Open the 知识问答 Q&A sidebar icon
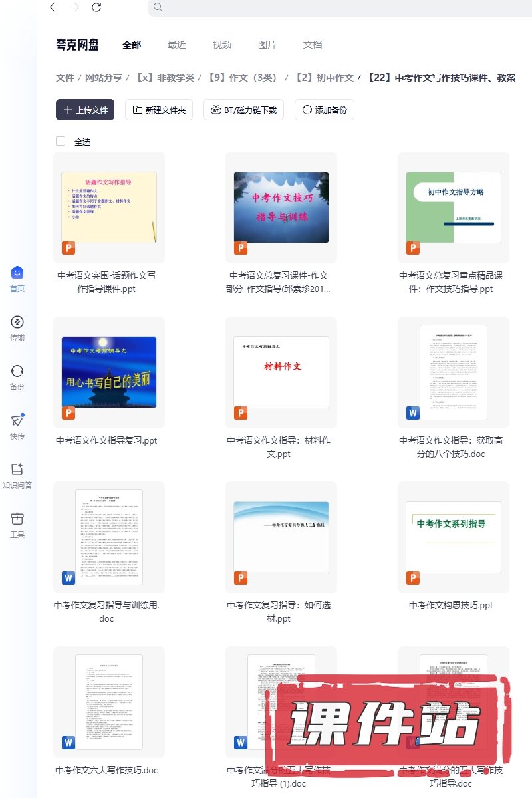Screen dimensions: 532x798 click(x=17, y=469)
